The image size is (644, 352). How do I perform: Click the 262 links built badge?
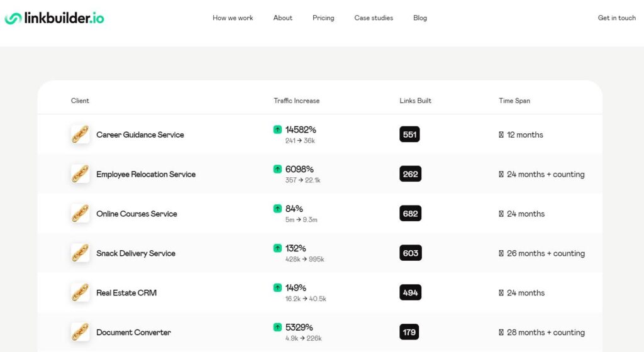tap(410, 174)
